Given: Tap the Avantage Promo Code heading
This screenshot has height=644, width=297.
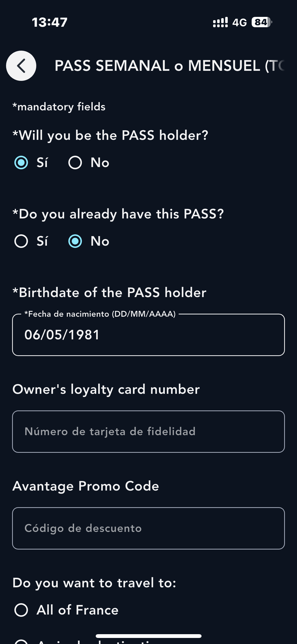Looking at the screenshot, I should pos(86,486).
